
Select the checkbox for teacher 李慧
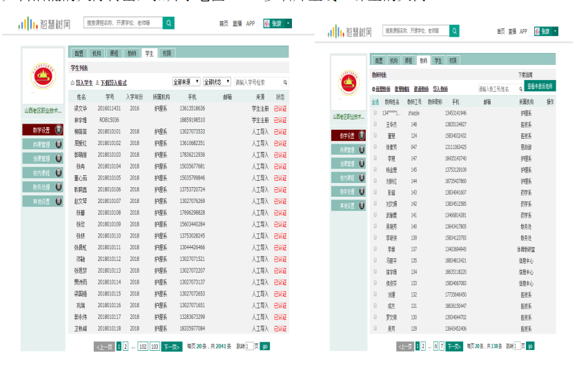click(x=375, y=159)
